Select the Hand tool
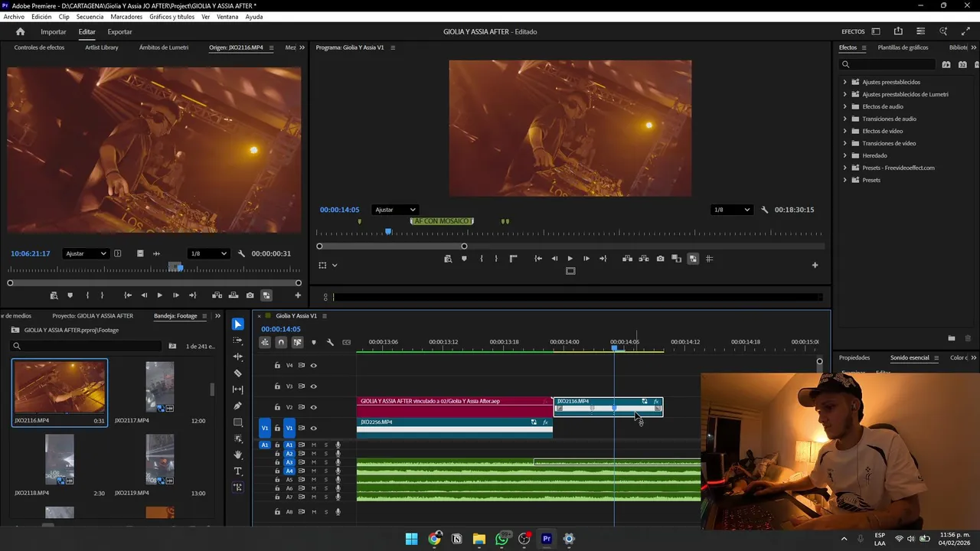Viewport: 980px width, 551px height. click(237, 455)
